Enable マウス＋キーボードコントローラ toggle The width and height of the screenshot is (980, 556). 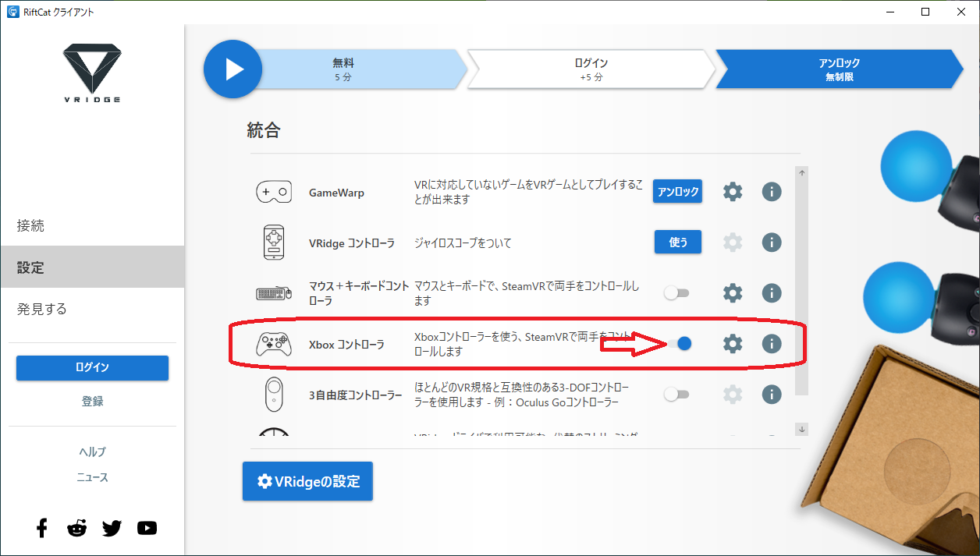click(x=676, y=293)
